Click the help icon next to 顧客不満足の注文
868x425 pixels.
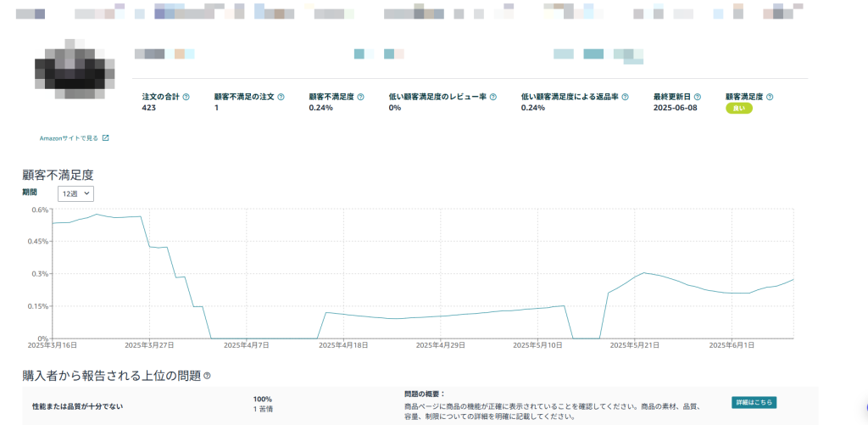tap(281, 97)
